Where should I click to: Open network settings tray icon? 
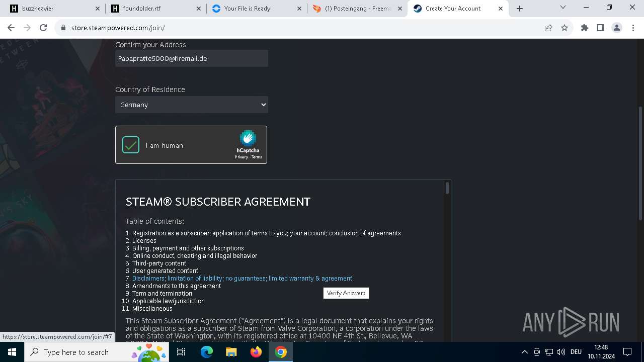[549, 352]
